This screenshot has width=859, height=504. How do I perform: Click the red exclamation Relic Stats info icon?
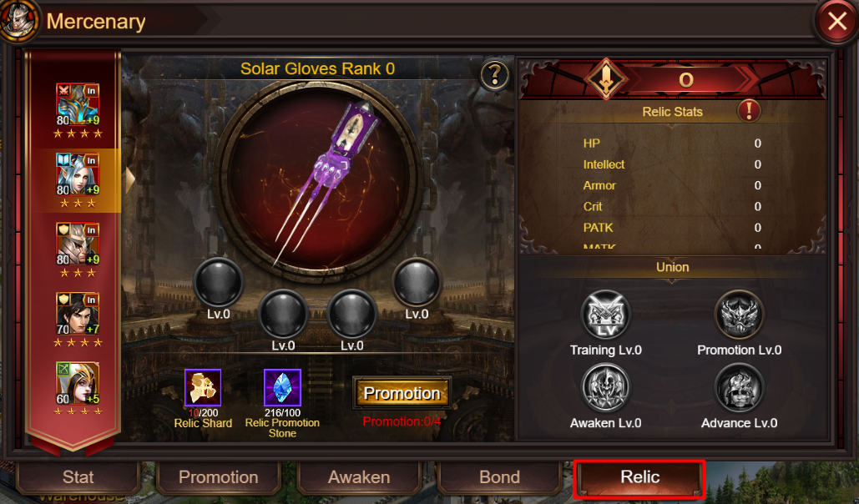(x=748, y=111)
